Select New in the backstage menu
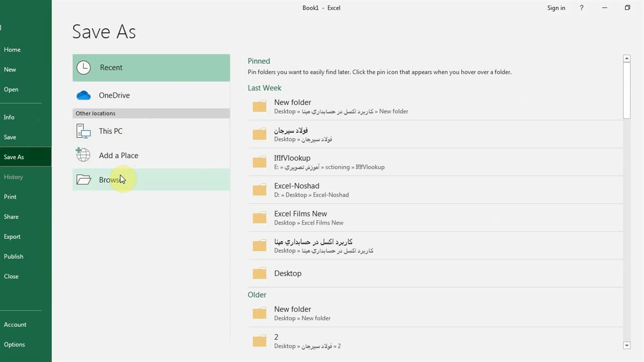The width and height of the screenshot is (644, 362). pos(25,69)
